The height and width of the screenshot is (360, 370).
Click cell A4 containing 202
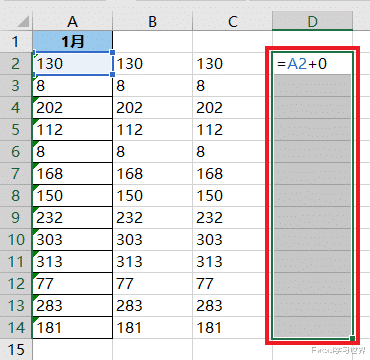pos(72,107)
